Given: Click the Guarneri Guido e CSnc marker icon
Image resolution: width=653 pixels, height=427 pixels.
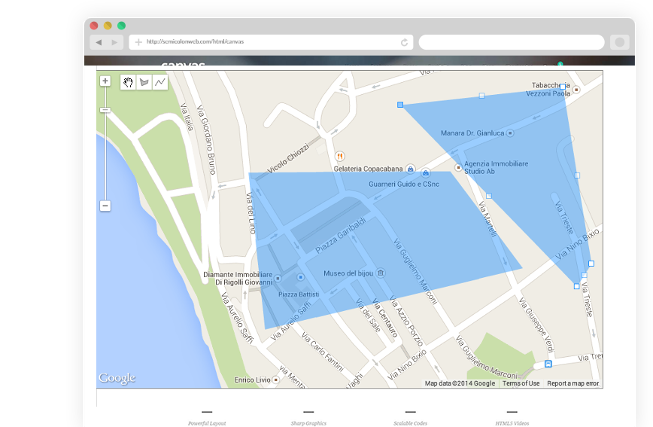Looking at the screenshot, I should pyautogui.click(x=426, y=173).
